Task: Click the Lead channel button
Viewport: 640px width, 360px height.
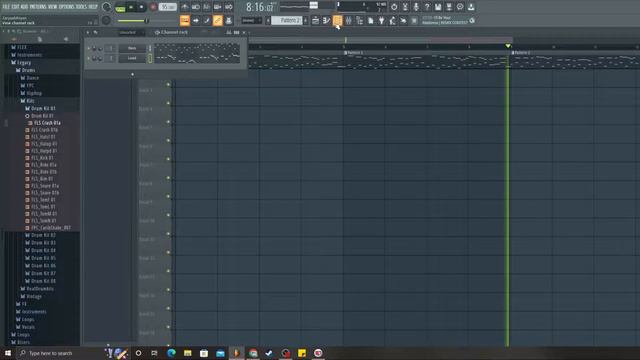Action: coord(132,58)
